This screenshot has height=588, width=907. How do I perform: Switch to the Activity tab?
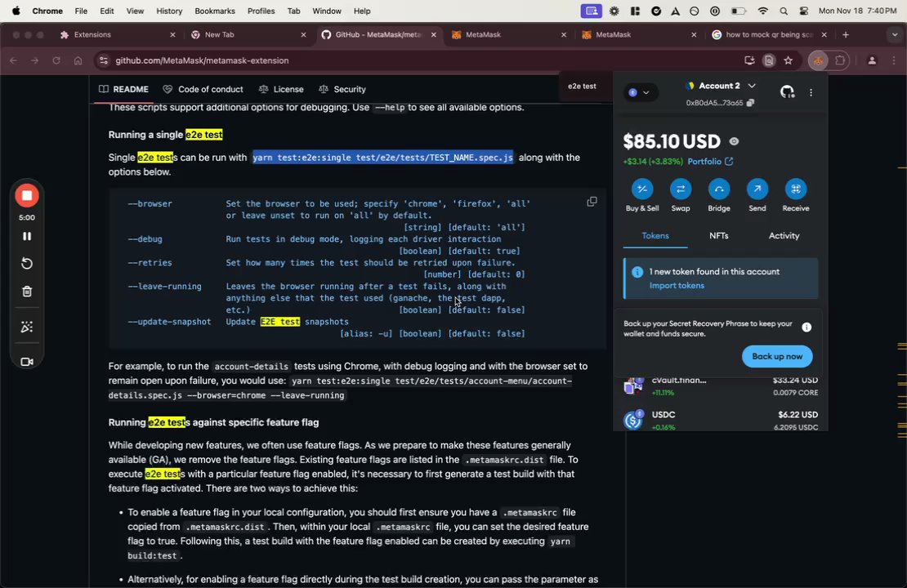pyautogui.click(x=784, y=236)
